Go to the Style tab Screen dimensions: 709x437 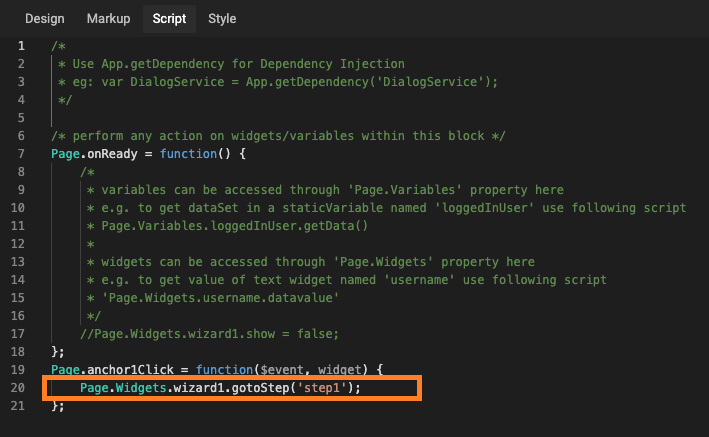pyautogui.click(x=222, y=19)
